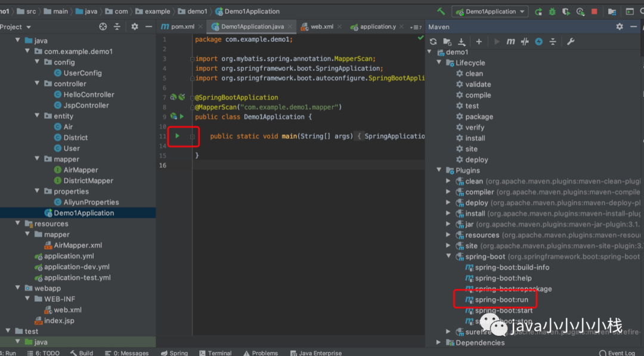The image size is (644, 356).
Task: Open the Event Log in status bar
Action: pyautogui.click(x=618, y=352)
